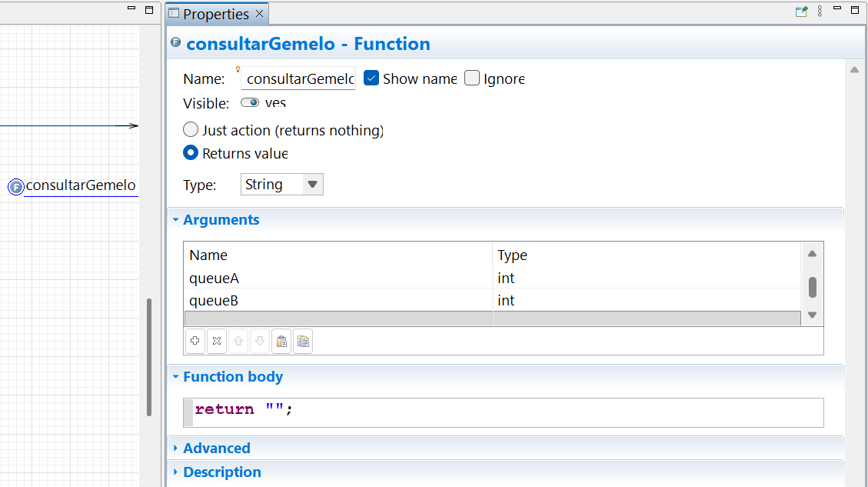
Task: Select Just action (returns nothing) option
Action: 191,130
